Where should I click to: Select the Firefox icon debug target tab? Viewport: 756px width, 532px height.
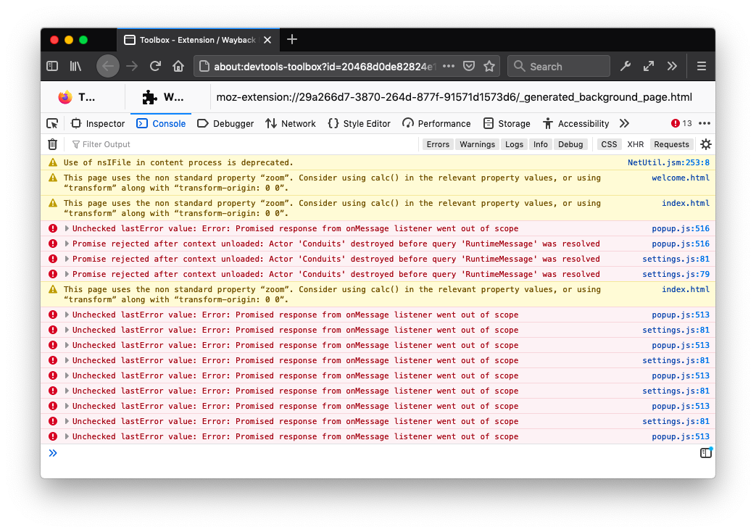[77, 97]
